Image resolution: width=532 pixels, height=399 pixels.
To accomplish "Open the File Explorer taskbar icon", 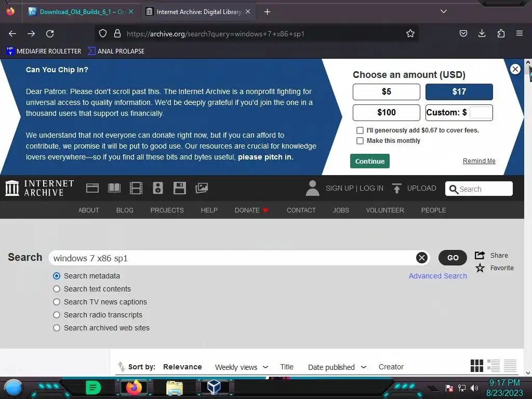I will 175,388.
